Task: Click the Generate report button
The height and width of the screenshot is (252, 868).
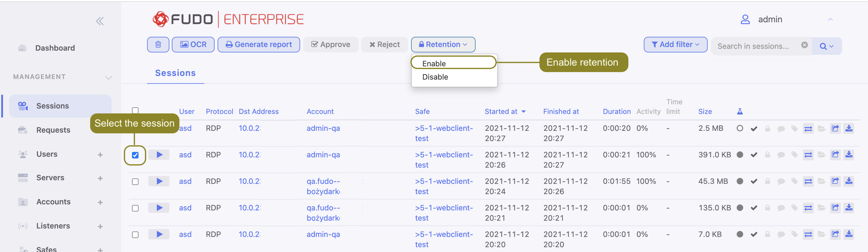Action: tap(259, 45)
